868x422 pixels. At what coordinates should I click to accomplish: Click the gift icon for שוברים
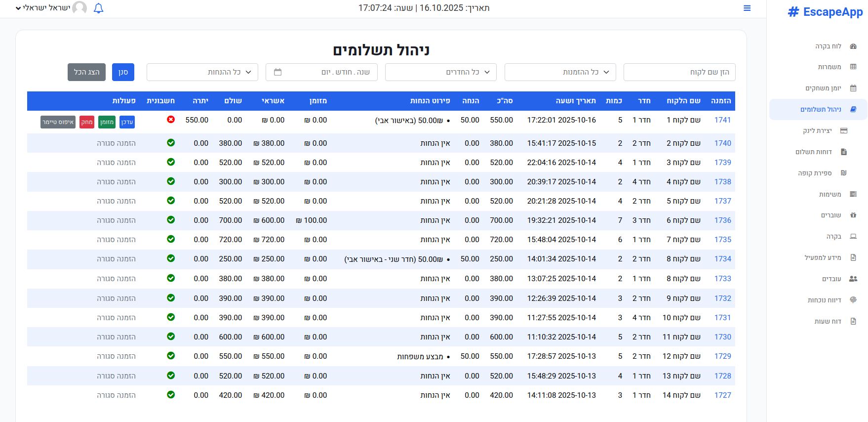pos(853,215)
